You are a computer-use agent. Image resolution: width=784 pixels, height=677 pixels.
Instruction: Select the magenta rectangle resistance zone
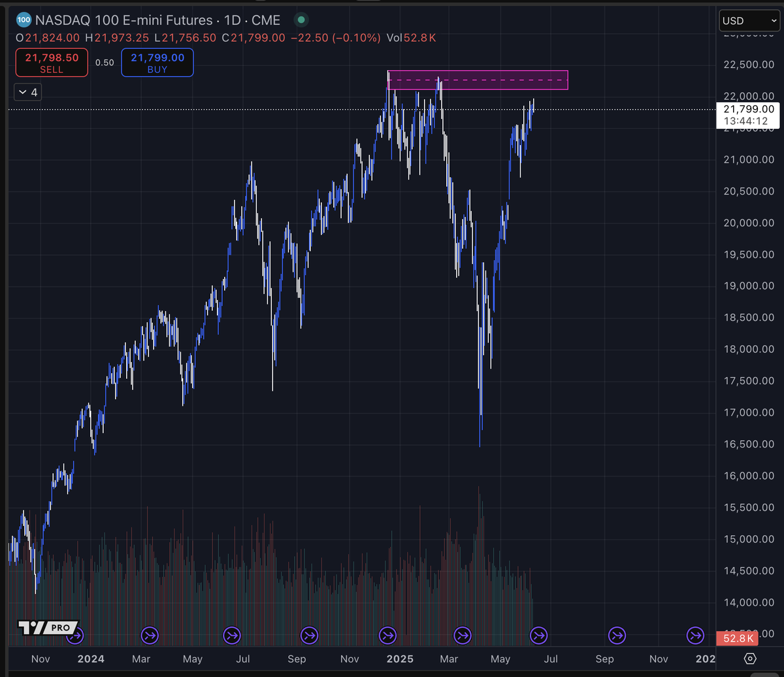click(x=478, y=80)
